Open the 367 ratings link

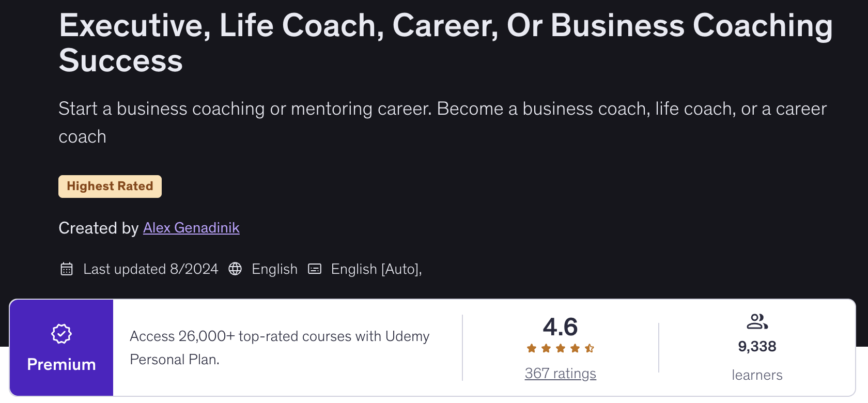point(561,374)
